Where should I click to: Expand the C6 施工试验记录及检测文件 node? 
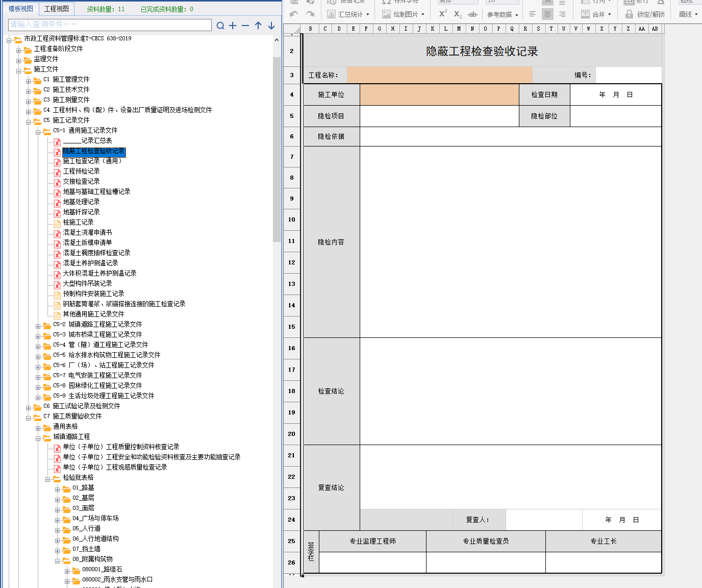click(x=28, y=408)
